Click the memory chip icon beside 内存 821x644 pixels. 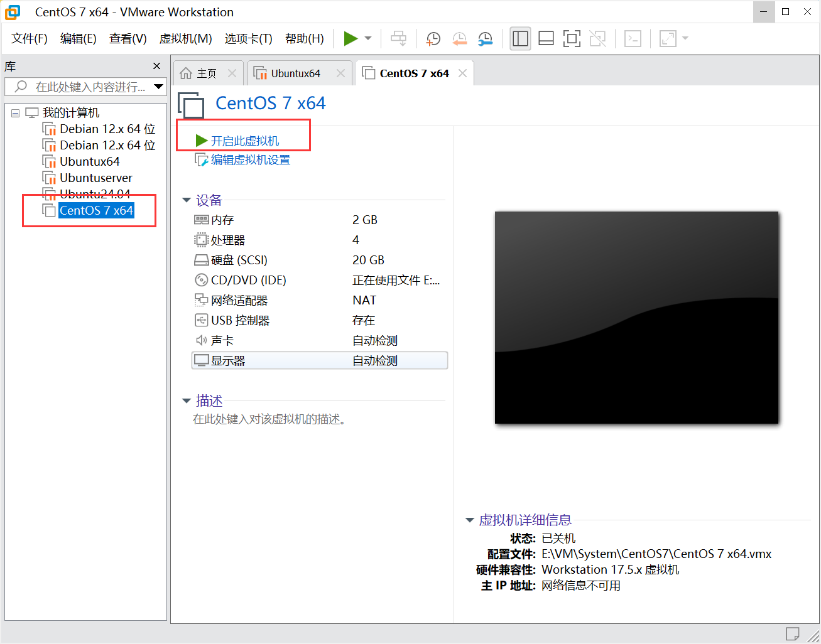(x=201, y=220)
